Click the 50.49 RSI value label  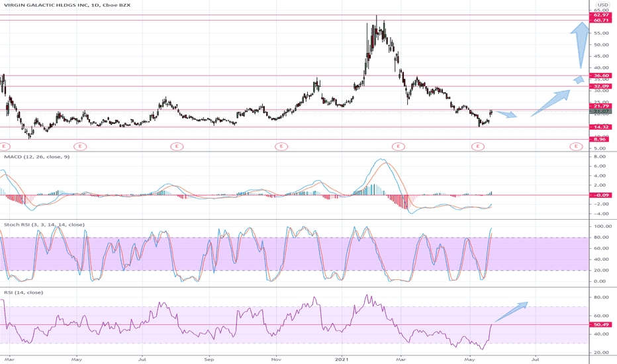[600, 325]
